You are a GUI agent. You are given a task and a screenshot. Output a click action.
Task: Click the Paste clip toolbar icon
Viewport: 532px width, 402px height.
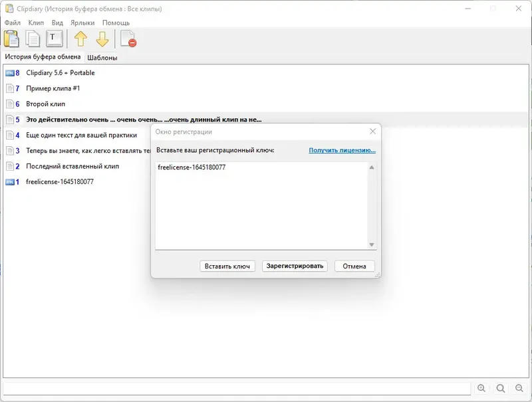[11, 39]
